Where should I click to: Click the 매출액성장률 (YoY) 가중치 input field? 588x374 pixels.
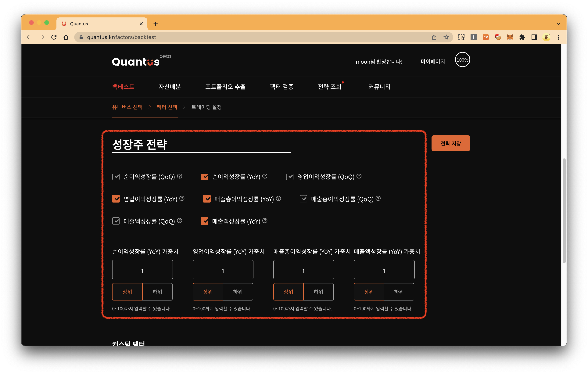[384, 270]
